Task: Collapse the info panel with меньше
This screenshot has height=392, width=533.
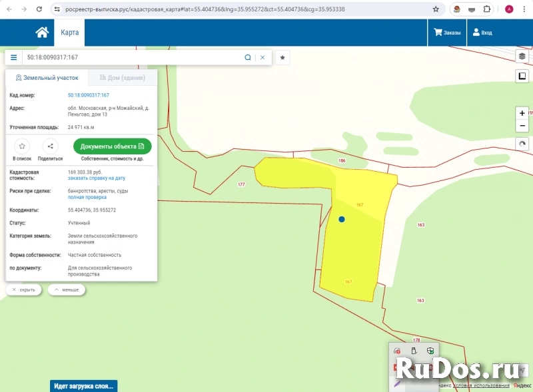Action: 66,290
